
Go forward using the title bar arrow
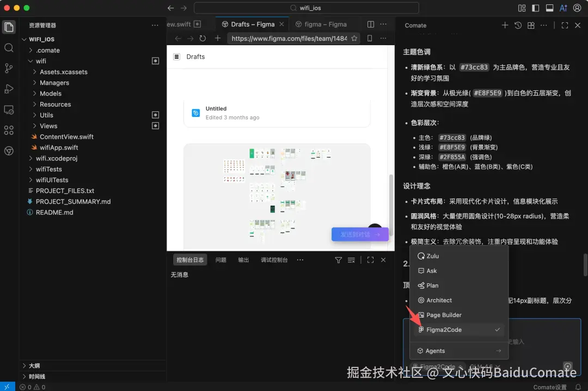point(183,8)
